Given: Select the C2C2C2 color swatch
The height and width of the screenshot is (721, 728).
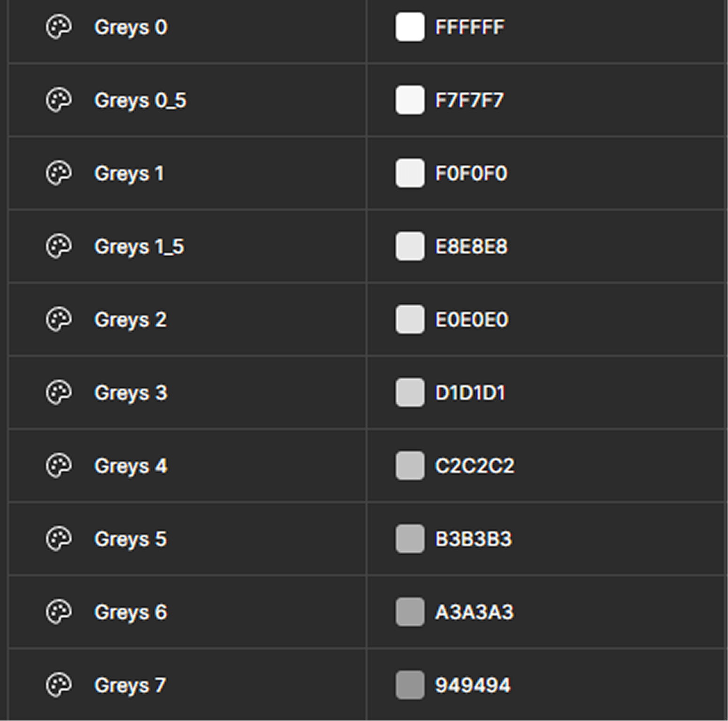Looking at the screenshot, I should click(409, 466).
